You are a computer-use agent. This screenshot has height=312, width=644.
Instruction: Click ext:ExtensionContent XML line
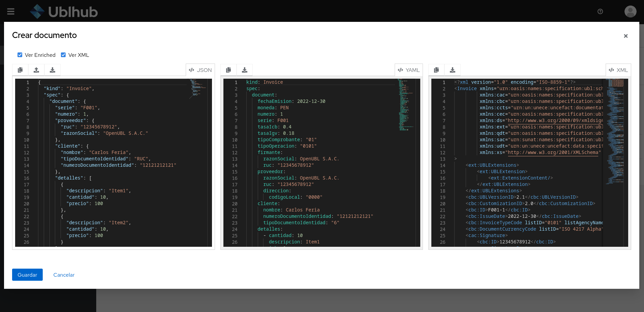[521, 178]
